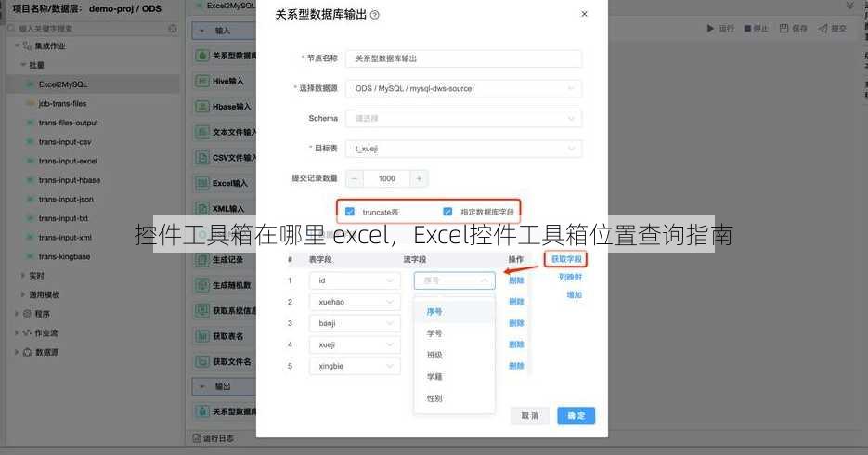Choose the Excel输入 component icon
868x455 pixels.
click(x=201, y=183)
